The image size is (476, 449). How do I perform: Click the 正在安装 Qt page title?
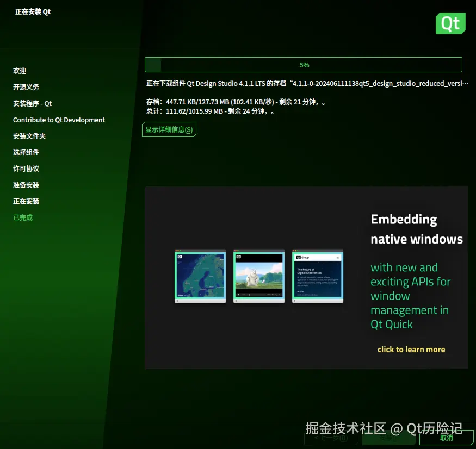click(33, 12)
